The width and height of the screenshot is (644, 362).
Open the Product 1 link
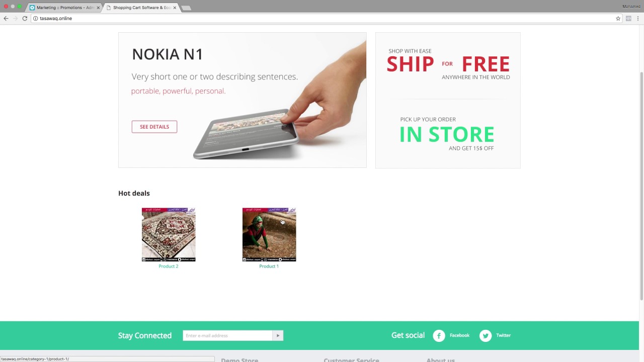[269, 266]
